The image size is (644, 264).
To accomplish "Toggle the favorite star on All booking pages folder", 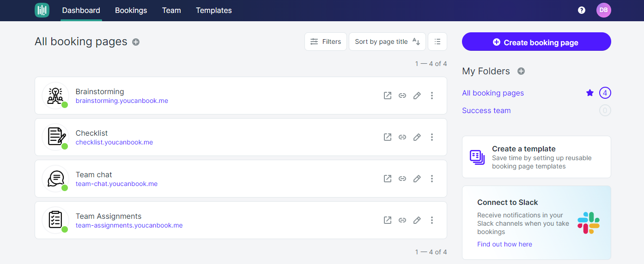I will point(589,93).
